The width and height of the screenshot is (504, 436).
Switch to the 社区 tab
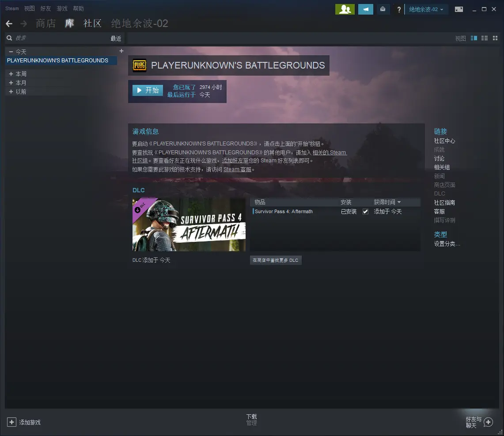[93, 23]
